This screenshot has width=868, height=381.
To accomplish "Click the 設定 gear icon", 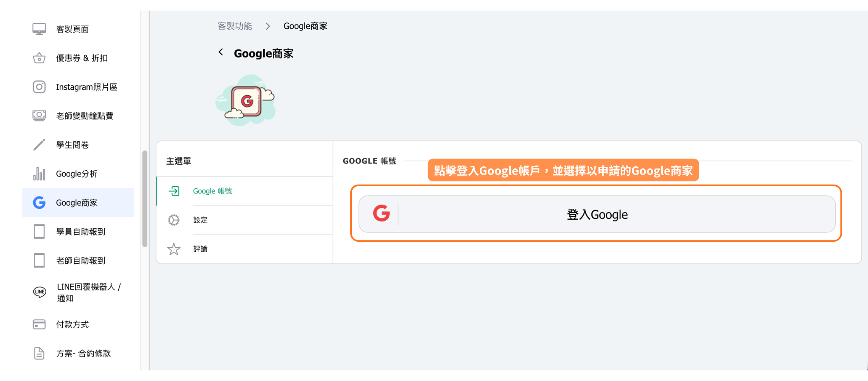I will click(x=174, y=220).
